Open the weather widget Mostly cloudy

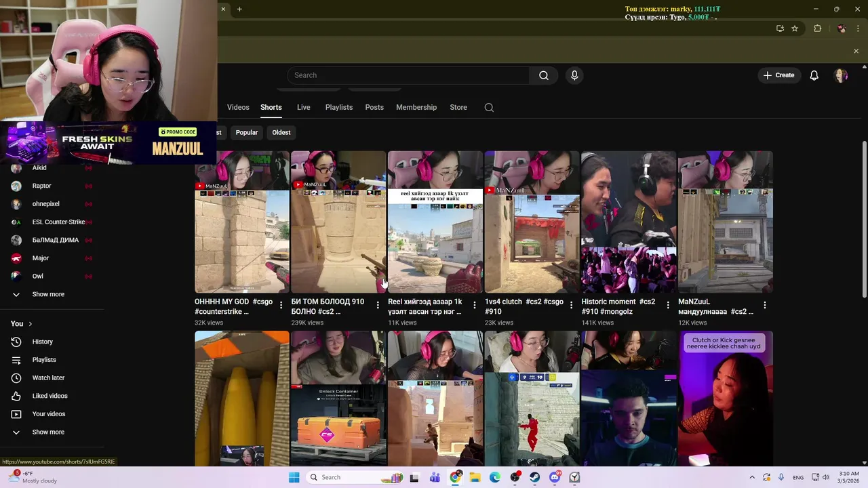click(32, 477)
